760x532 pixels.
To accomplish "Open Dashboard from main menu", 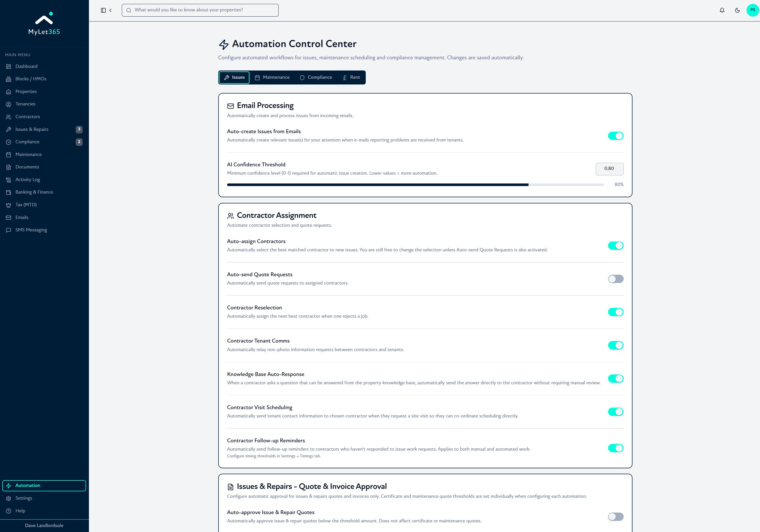I will pyautogui.click(x=44, y=67).
